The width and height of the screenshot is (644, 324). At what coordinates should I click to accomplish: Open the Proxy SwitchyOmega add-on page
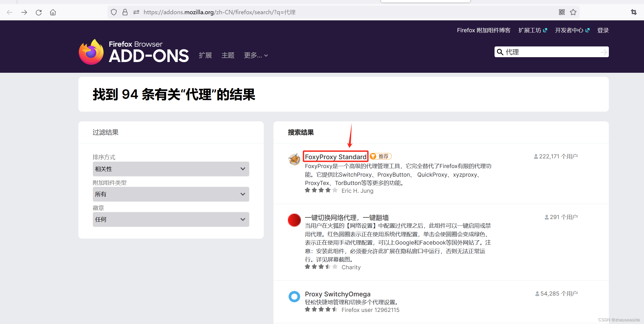click(x=338, y=294)
